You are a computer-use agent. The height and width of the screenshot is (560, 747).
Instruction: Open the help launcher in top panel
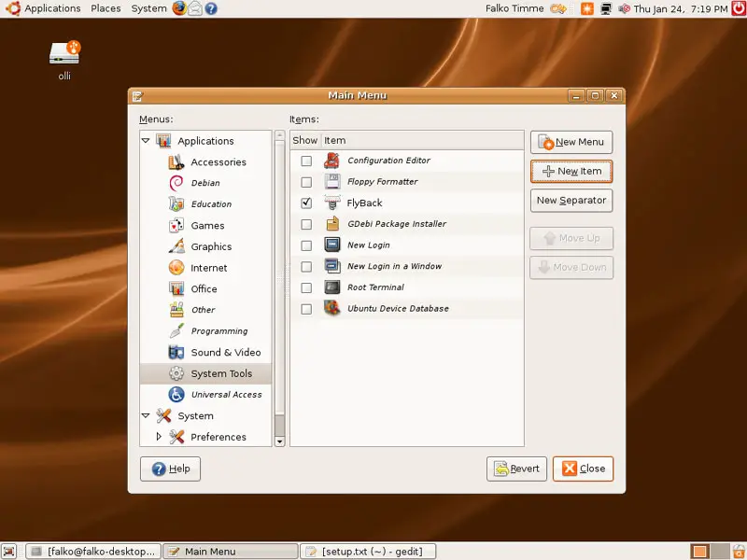coord(211,8)
